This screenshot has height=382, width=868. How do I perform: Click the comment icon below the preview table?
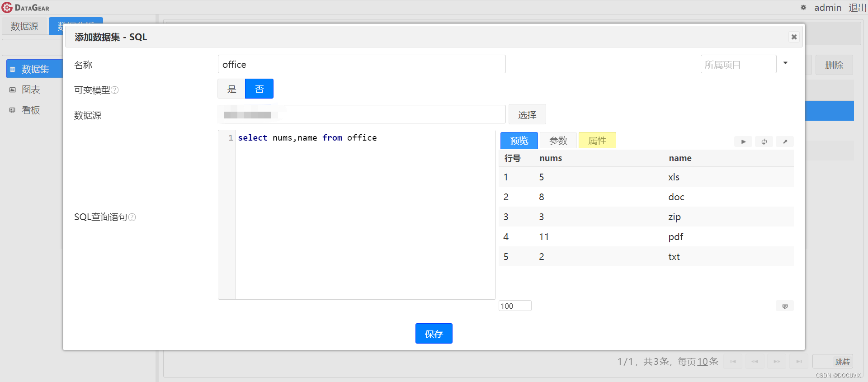click(785, 306)
